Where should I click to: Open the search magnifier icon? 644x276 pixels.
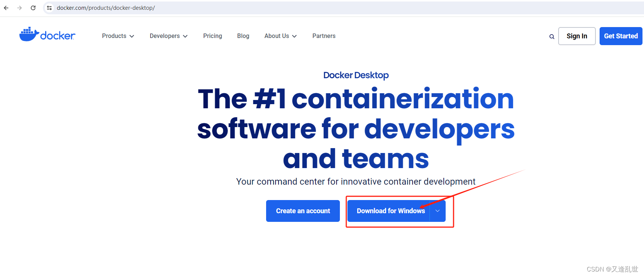coord(552,36)
